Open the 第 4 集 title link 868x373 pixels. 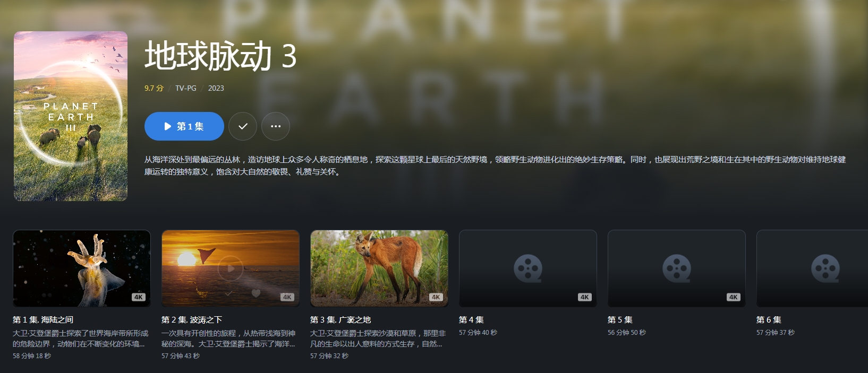[471, 319]
